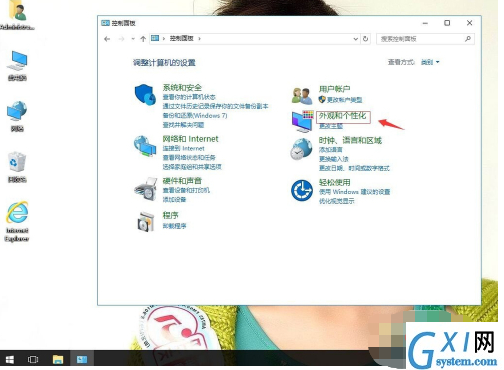Open 选择家庭组和共享选项 link
This screenshot has width=504, height=370.
(192, 167)
